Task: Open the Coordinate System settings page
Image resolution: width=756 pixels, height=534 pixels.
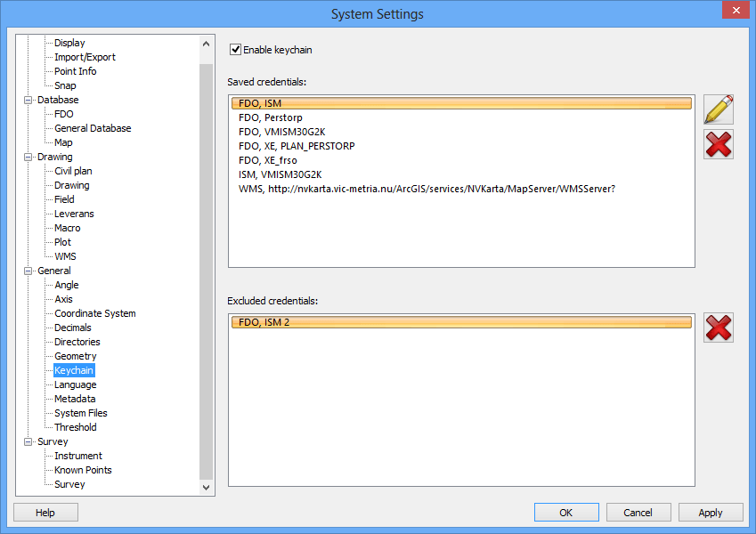Action: point(94,313)
